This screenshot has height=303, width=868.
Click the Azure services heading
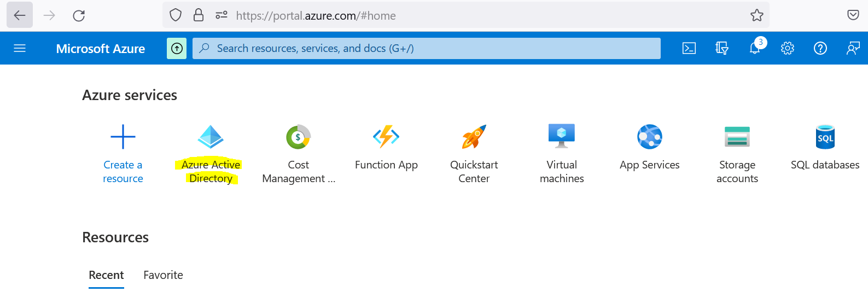coord(130,95)
